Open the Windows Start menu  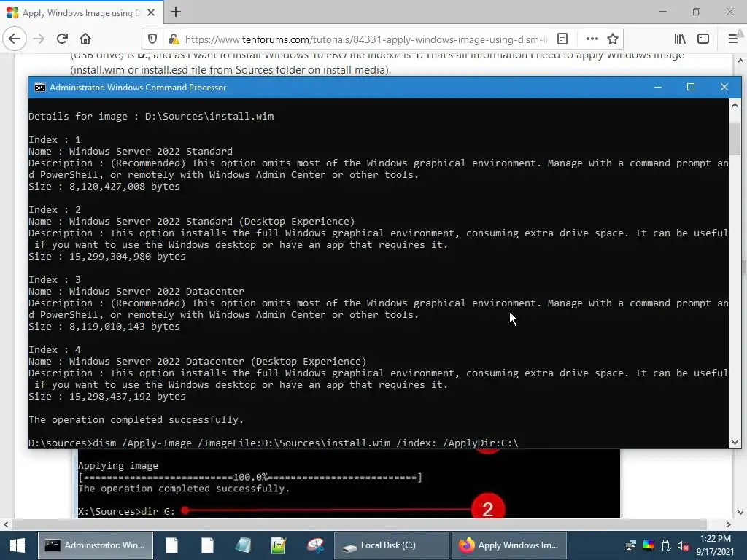coord(18,545)
